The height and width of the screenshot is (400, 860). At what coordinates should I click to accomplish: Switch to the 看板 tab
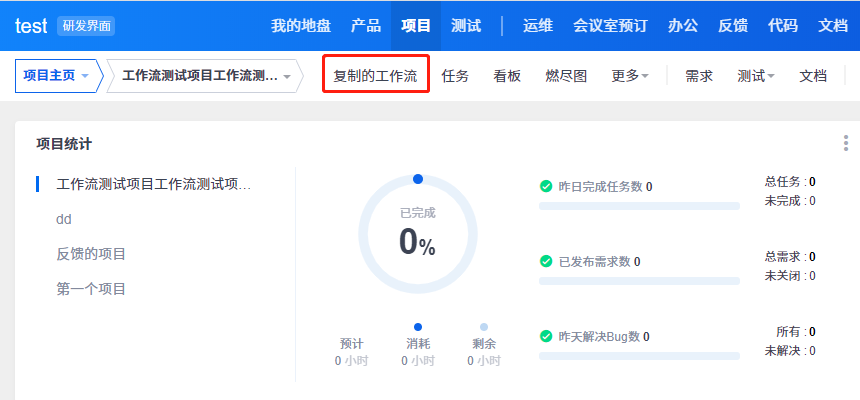pyautogui.click(x=507, y=76)
